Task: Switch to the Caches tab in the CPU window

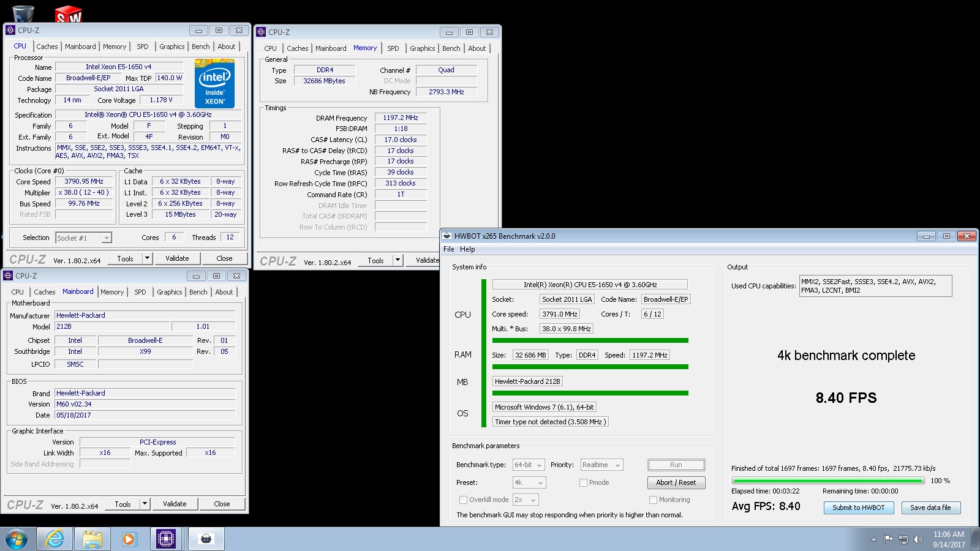Action: (x=47, y=47)
